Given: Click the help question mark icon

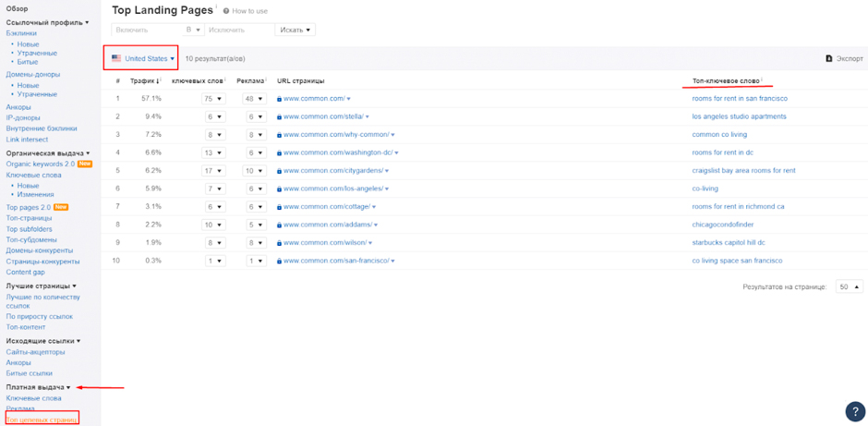Looking at the screenshot, I should 854,412.
